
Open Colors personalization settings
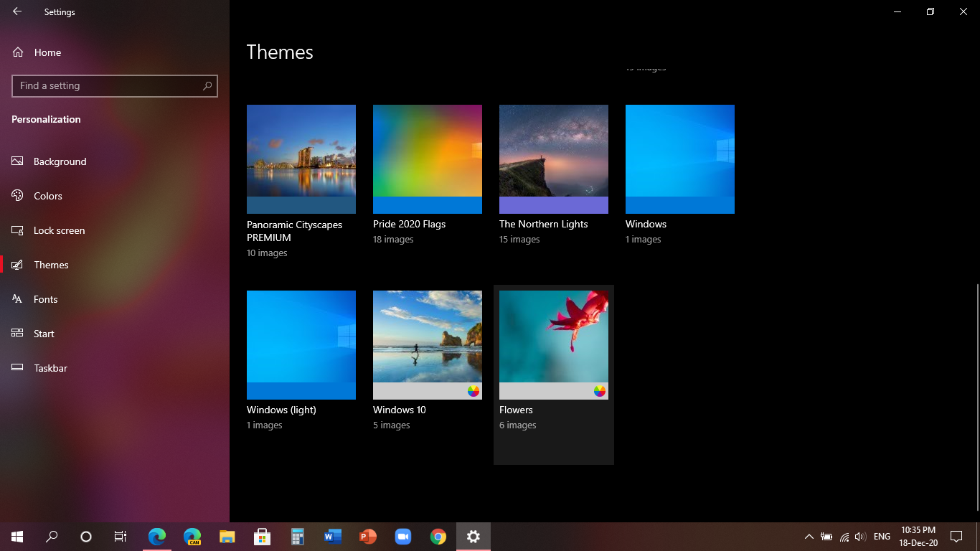tap(115, 196)
